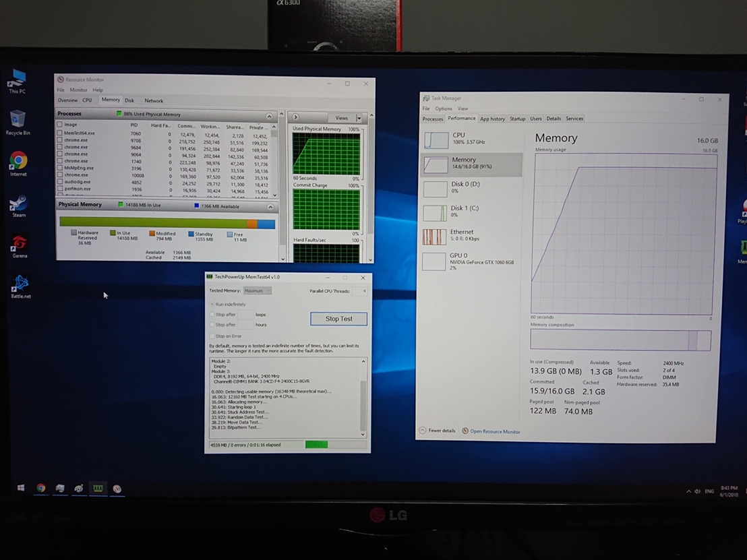Select GPU 0 in Task Manager sidebar
The height and width of the screenshot is (560, 747).
(x=434, y=261)
